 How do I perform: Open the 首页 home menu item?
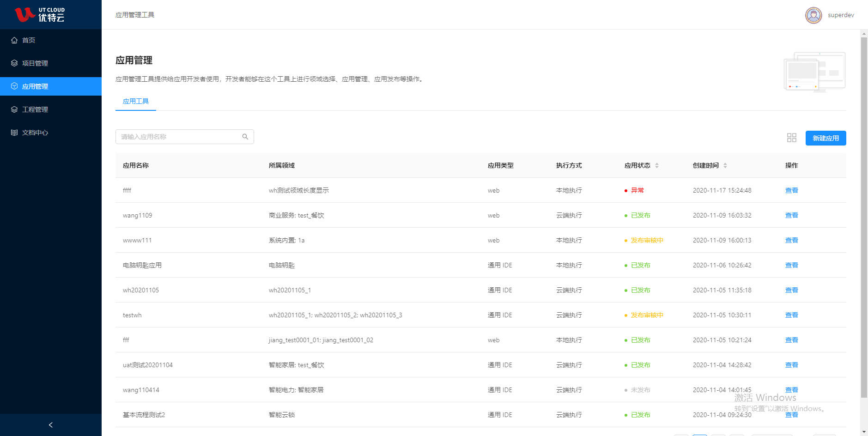click(51, 40)
